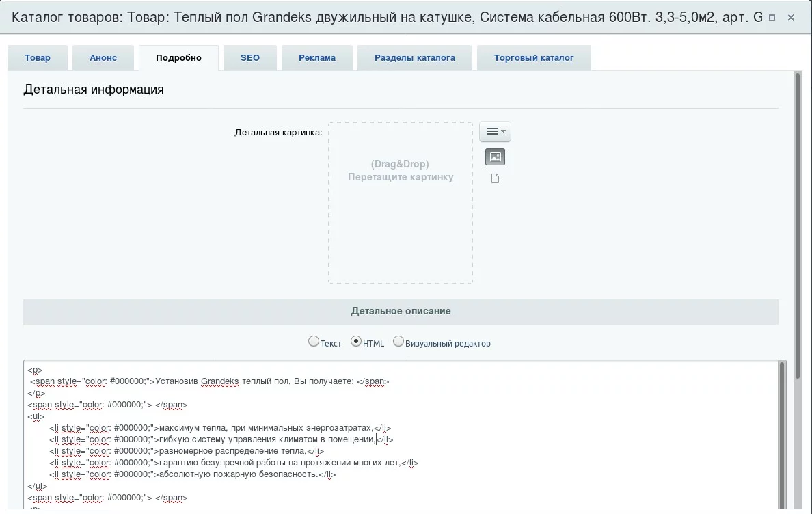Click the dialog's main vertical scrollbar

click(797, 226)
